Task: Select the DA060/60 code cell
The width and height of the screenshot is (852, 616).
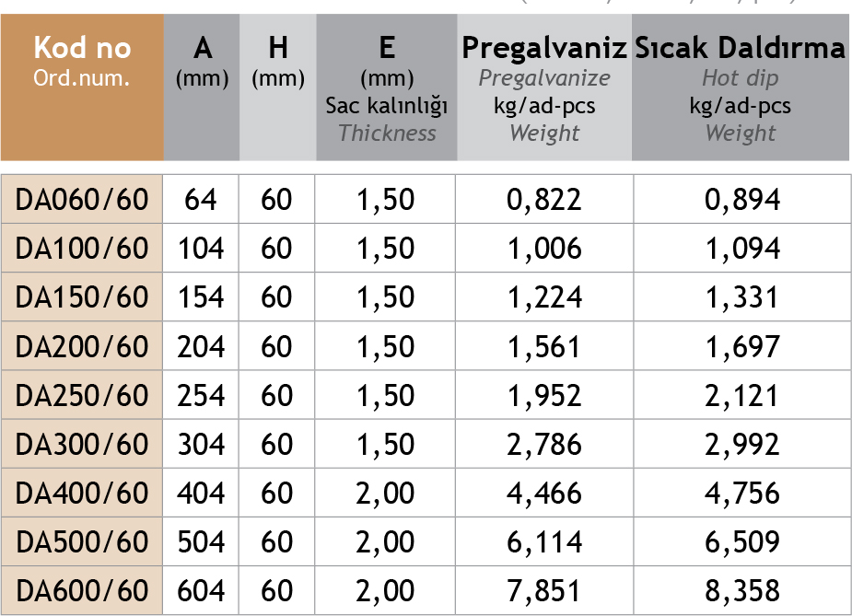Action: pyautogui.click(x=82, y=199)
